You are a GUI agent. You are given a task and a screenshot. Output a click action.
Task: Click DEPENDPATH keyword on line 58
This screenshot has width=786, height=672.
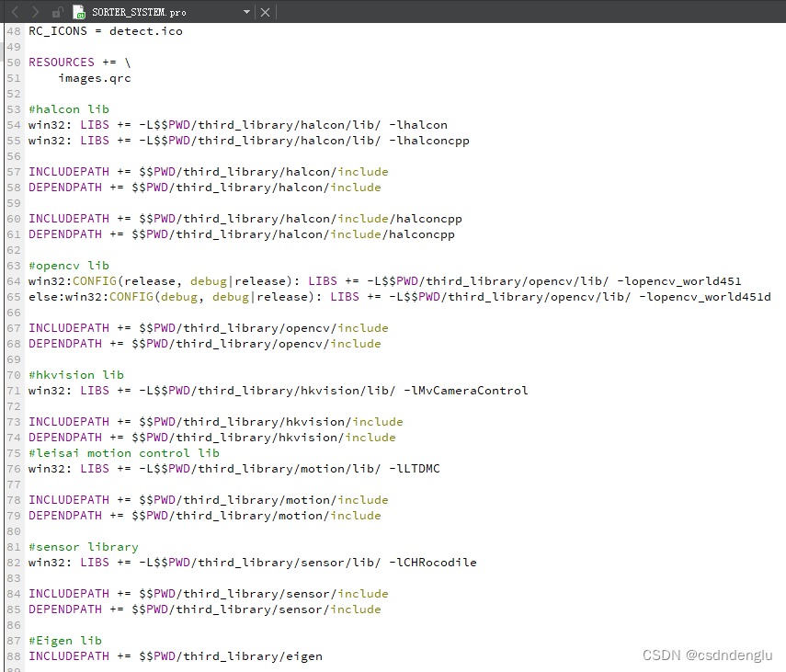[x=65, y=188]
